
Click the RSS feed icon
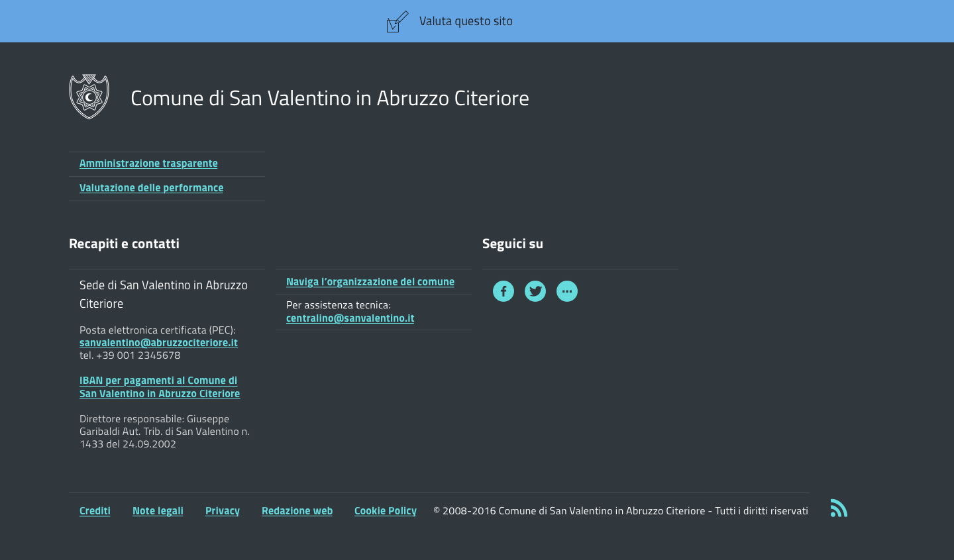click(839, 508)
